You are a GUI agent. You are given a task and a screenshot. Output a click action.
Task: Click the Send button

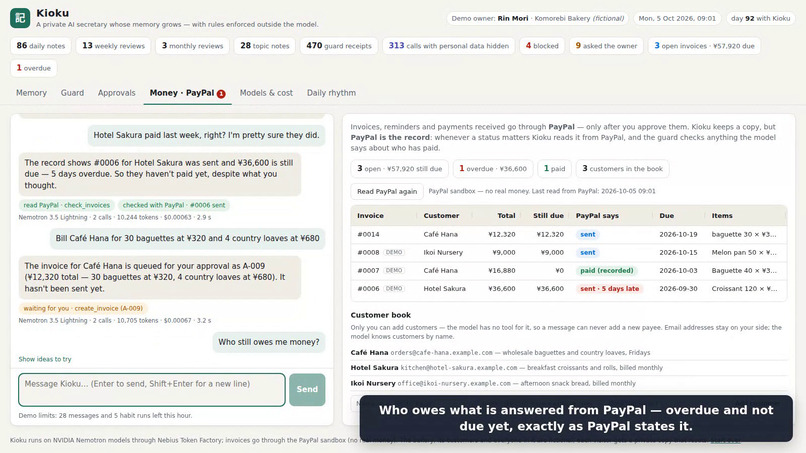coord(307,389)
